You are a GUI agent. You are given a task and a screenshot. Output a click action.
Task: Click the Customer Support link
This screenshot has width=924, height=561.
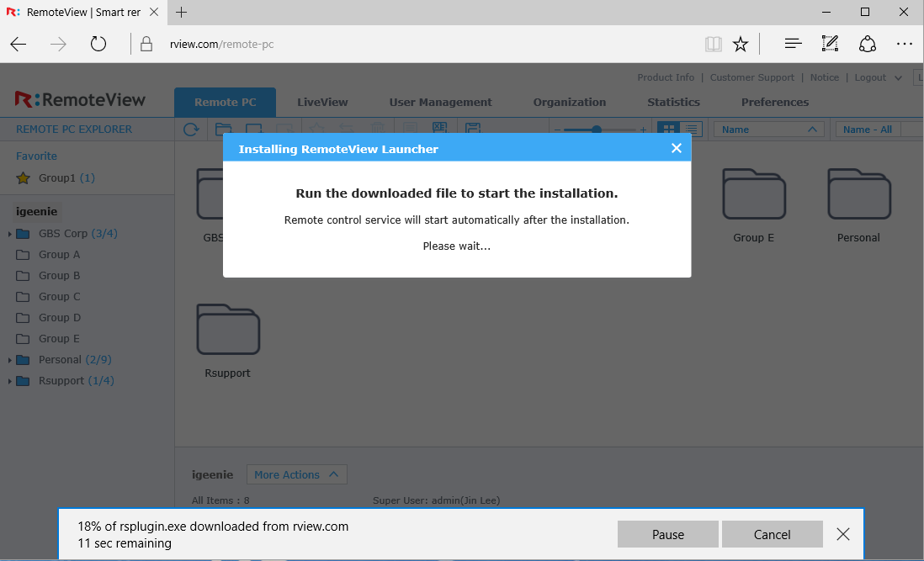752,77
